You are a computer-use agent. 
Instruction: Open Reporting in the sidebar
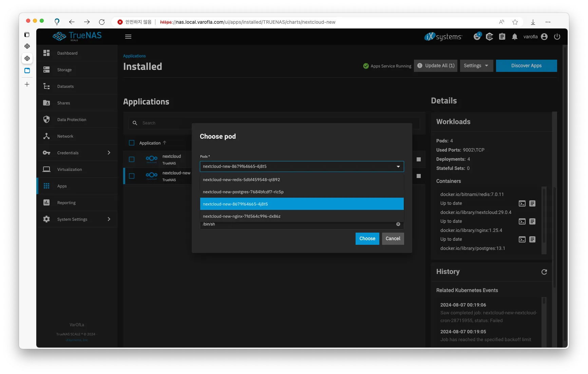coord(77,203)
